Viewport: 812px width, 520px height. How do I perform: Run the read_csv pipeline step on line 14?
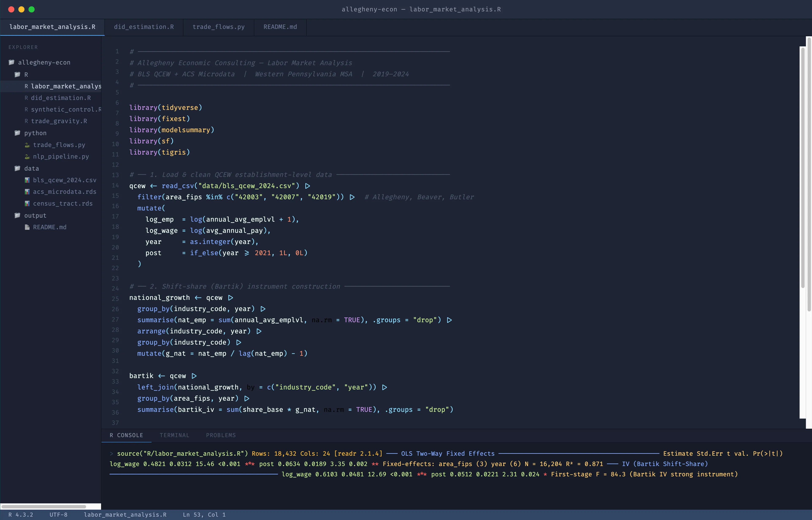(307, 186)
